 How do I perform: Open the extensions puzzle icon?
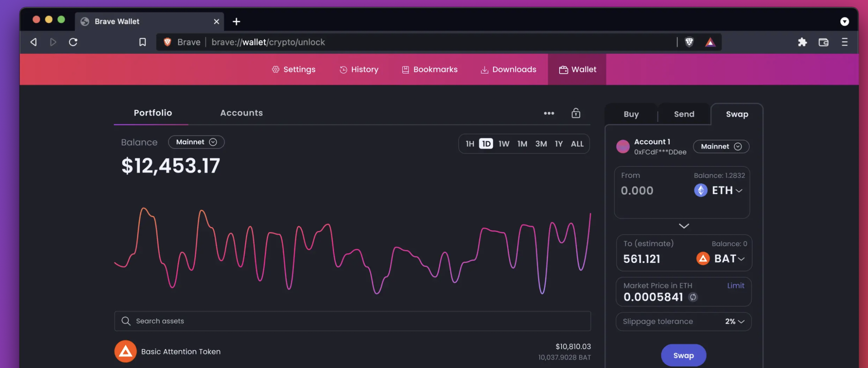tap(803, 42)
